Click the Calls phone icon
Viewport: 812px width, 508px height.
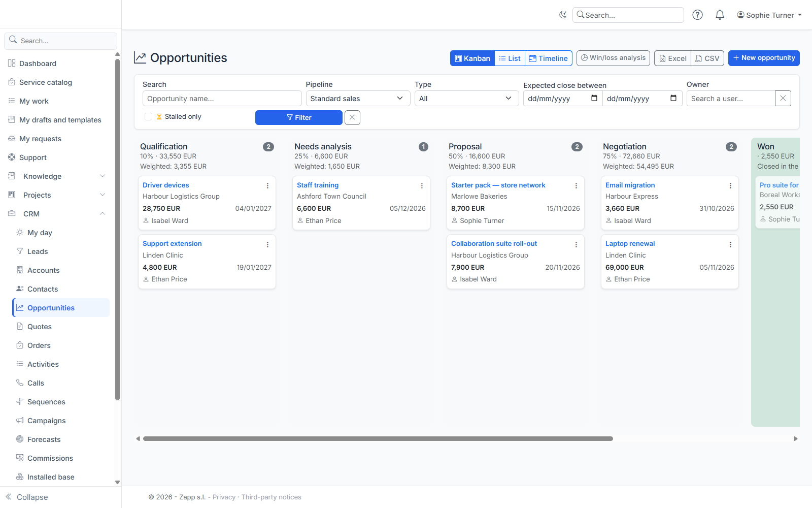[20, 383]
